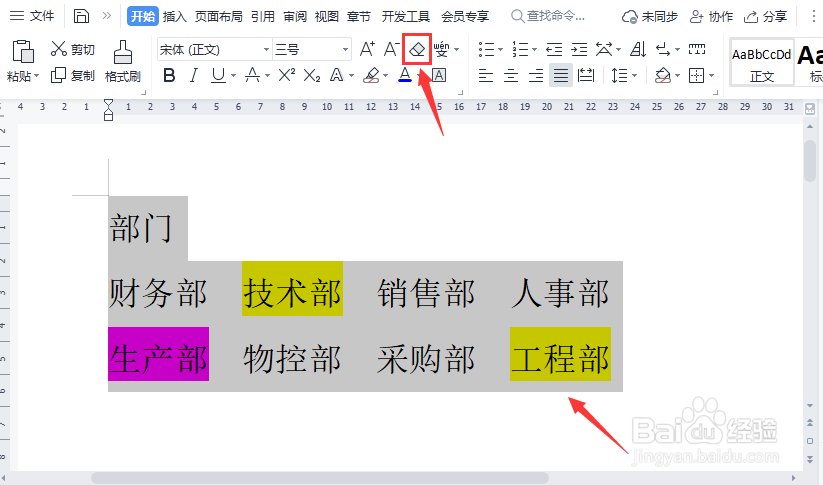This screenshot has width=823, height=485.
Task: Click the Cut scissors button
Action: point(72,49)
